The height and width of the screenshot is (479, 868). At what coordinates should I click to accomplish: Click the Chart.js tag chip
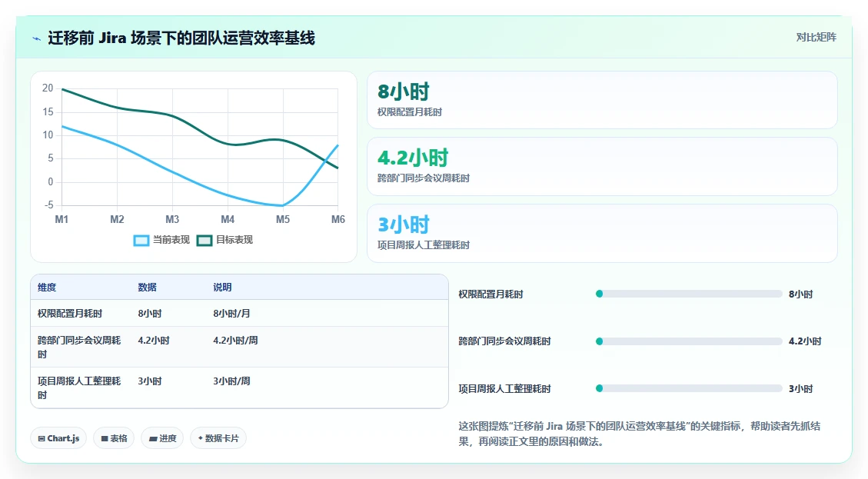tap(58, 438)
